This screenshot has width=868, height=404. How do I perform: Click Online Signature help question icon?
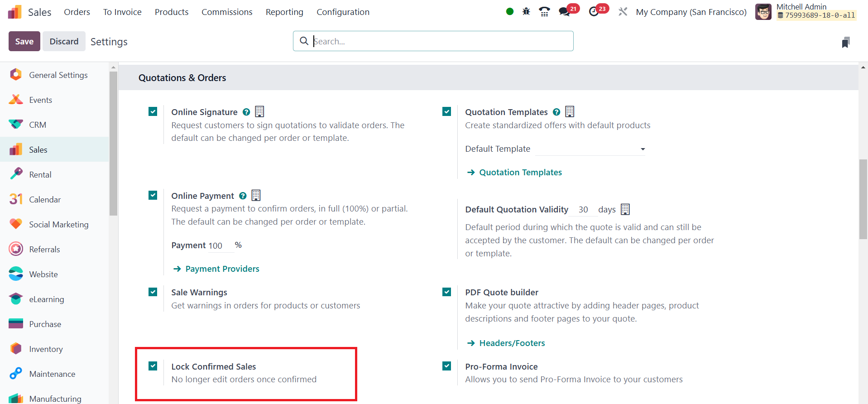pos(246,112)
